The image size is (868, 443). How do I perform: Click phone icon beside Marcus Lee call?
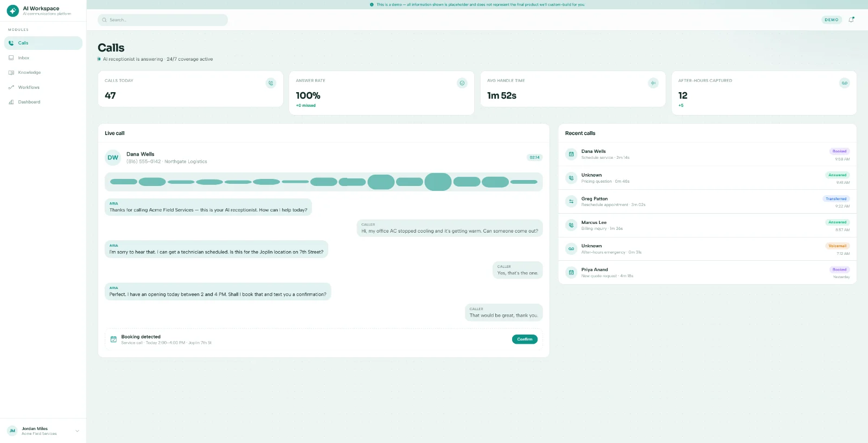point(571,225)
